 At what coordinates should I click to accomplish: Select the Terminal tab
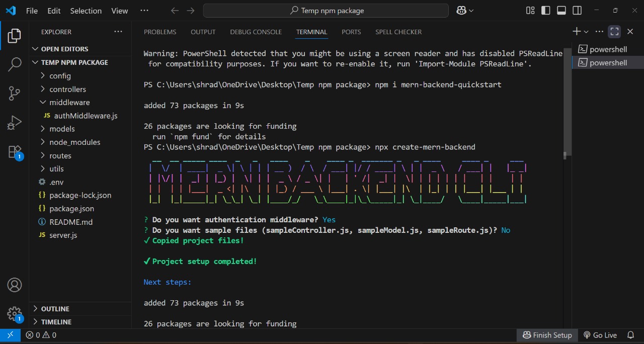(x=311, y=32)
